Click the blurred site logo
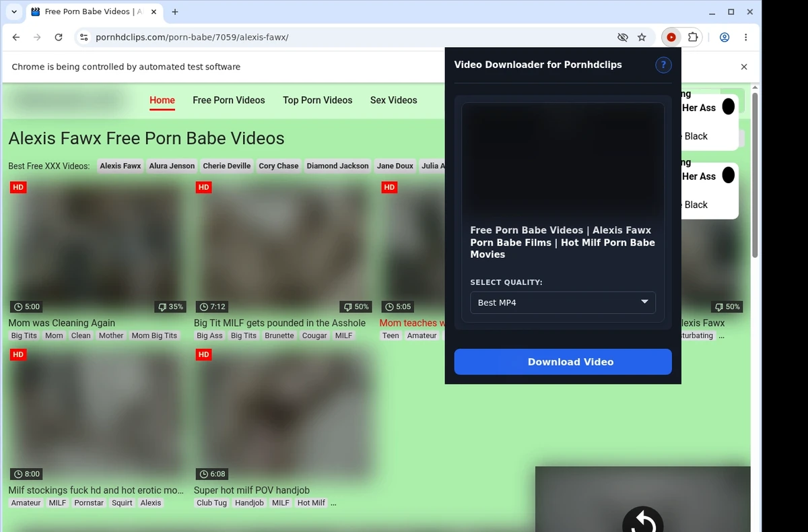 tap(67, 100)
